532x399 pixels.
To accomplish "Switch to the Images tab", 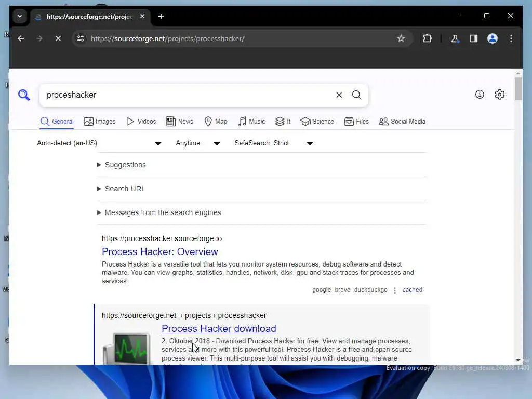I will coord(100,122).
